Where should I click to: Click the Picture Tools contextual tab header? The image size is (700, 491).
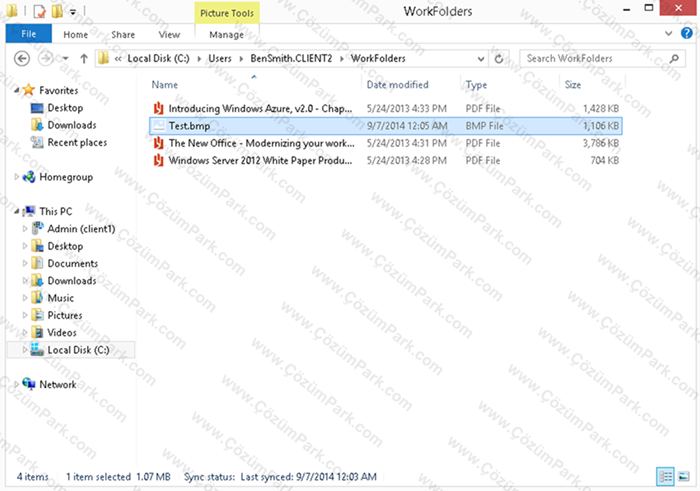[x=227, y=13]
